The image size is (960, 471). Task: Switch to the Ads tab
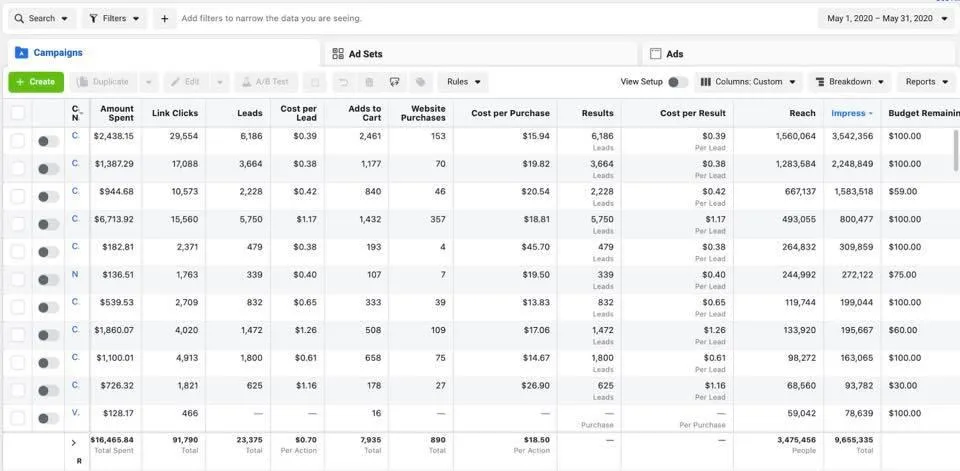tap(674, 54)
